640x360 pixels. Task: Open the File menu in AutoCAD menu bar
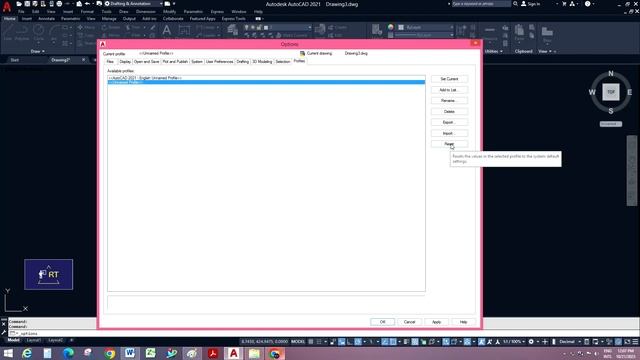[x=21, y=12]
